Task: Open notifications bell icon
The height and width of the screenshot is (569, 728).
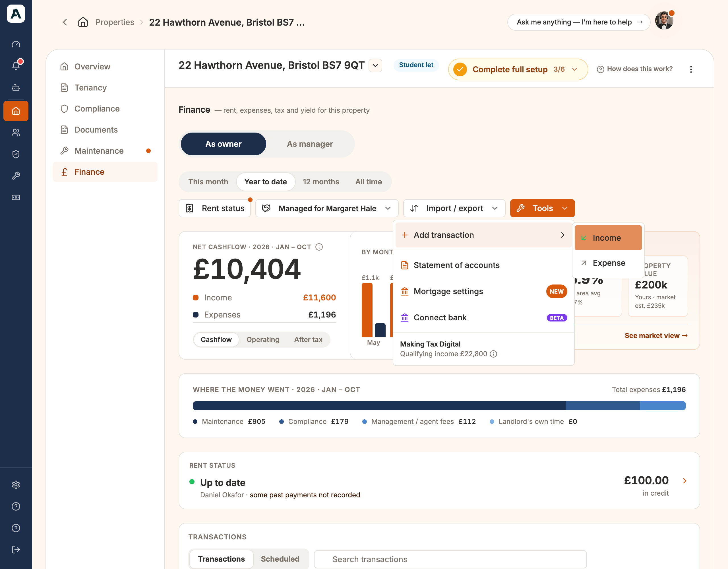Action: click(x=16, y=66)
